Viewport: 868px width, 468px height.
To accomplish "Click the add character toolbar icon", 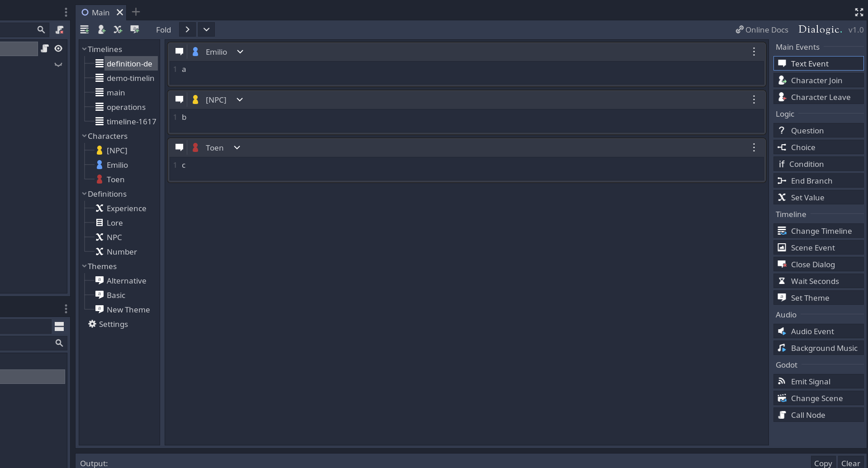I will click(x=101, y=30).
